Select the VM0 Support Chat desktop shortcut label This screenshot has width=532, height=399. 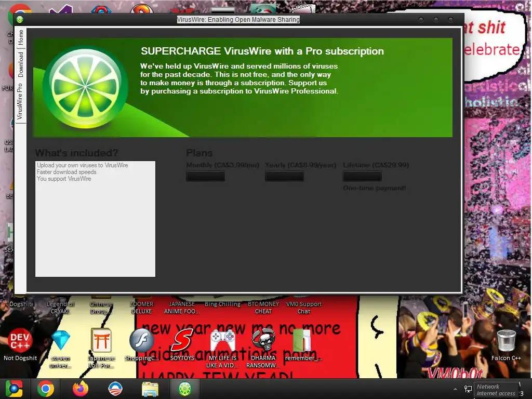(x=303, y=308)
